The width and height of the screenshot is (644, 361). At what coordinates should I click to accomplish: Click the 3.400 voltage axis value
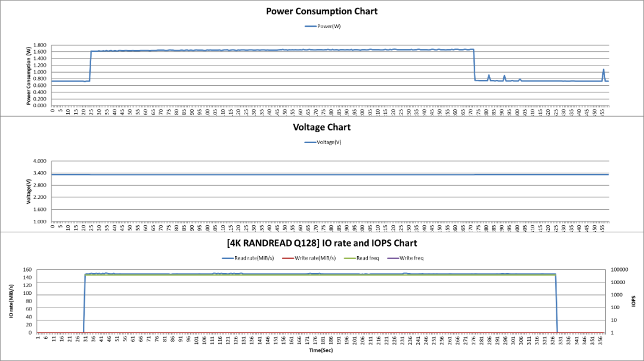click(40, 173)
